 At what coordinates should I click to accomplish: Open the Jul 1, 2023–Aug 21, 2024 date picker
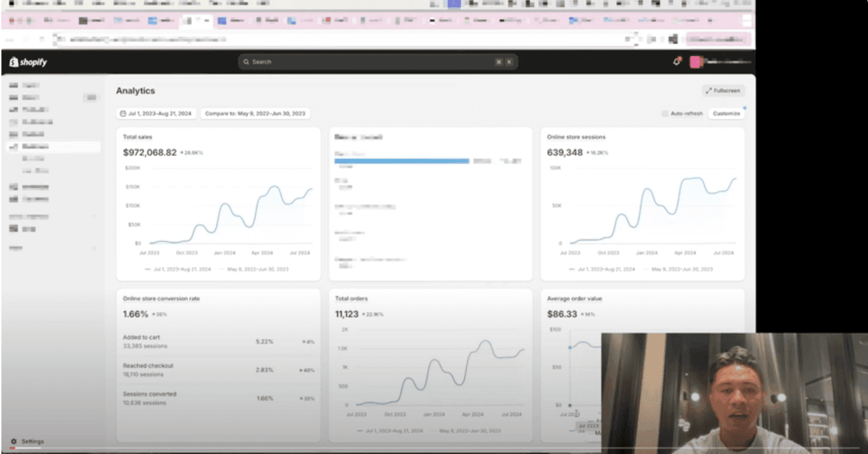click(156, 114)
